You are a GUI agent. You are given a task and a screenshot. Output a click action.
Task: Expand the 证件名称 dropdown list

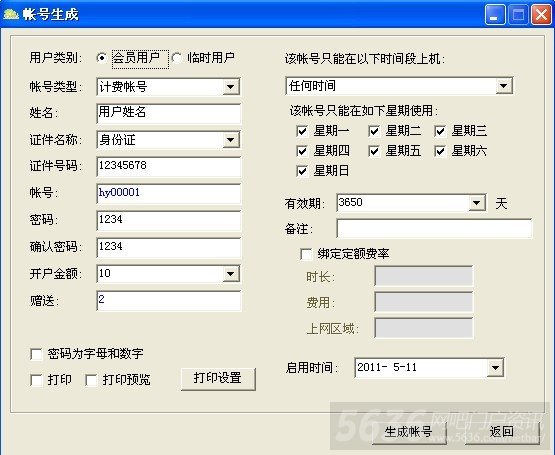tap(231, 140)
